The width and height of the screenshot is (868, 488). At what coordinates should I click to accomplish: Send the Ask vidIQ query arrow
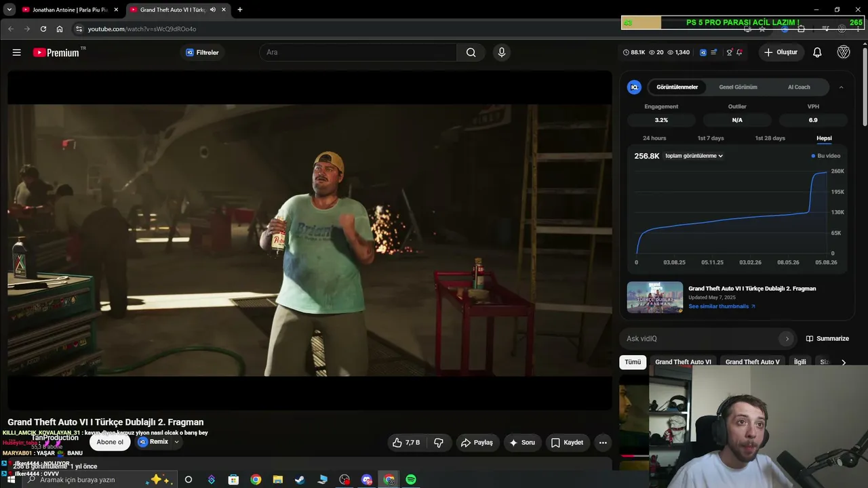[787, 338]
